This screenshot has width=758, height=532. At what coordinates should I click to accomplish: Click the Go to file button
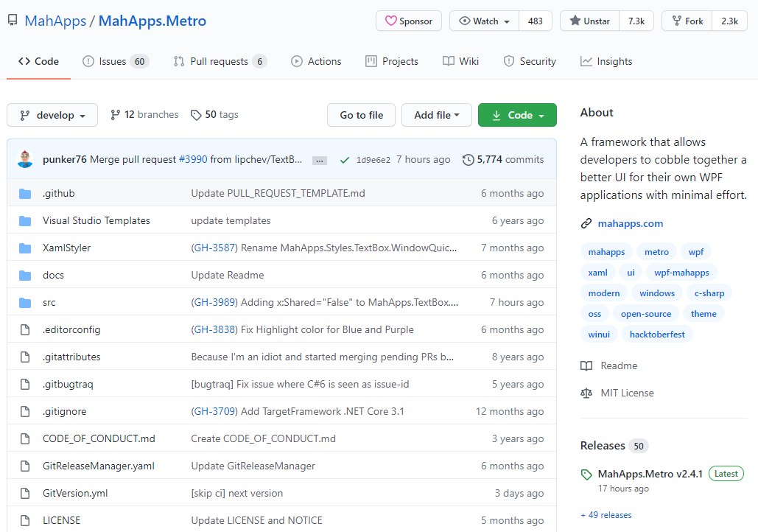pyautogui.click(x=361, y=115)
